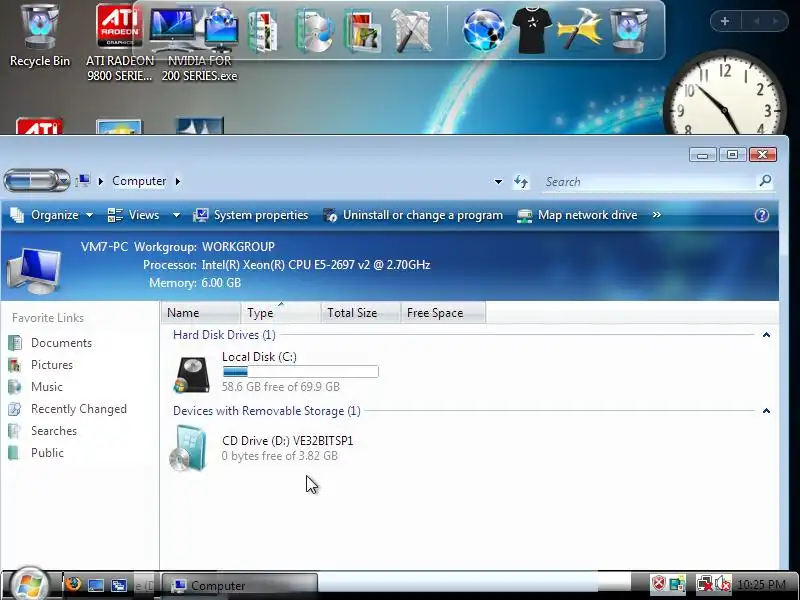The width and height of the screenshot is (800, 600).
Task: Click the next arrow on gadget sidebar
Action: click(x=776, y=21)
